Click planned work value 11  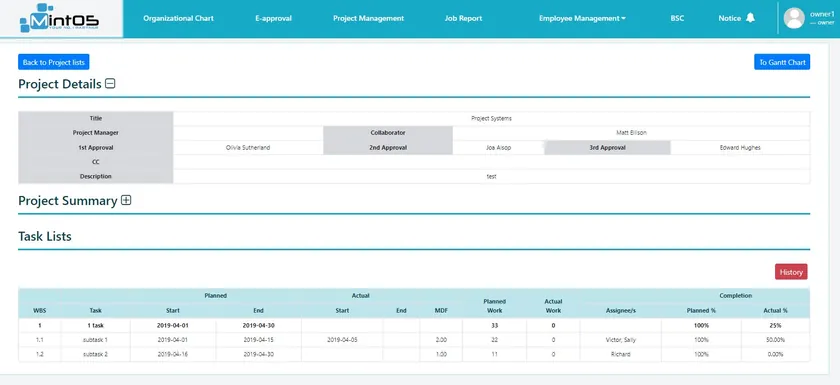(494, 354)
